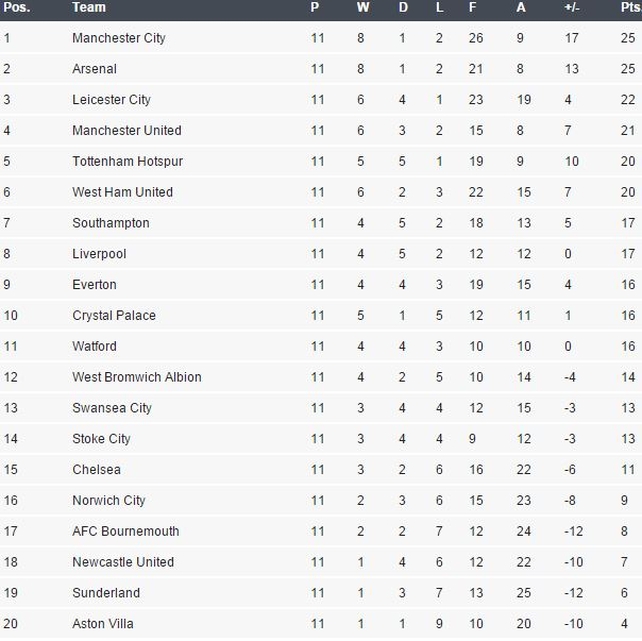Click the West Ham United name

click(x=122, y=192)
